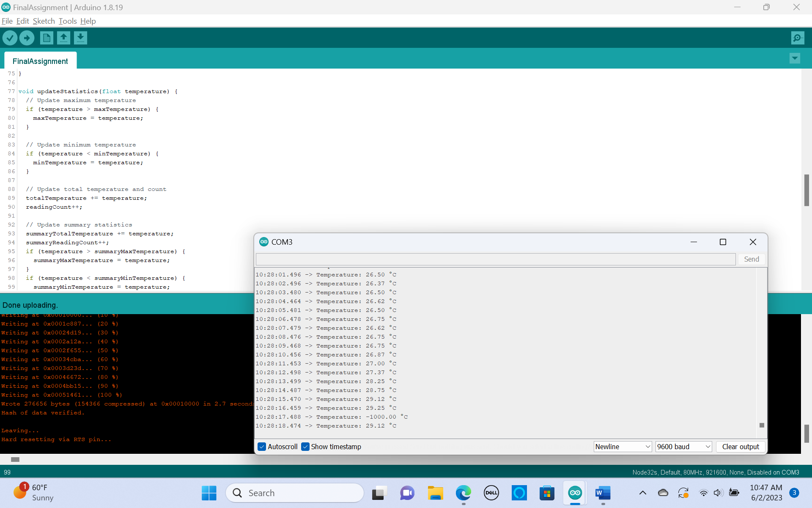Open the Newline line-ending dropdown
The width and height of the screenshot is (812, 508).
[622, 447]
